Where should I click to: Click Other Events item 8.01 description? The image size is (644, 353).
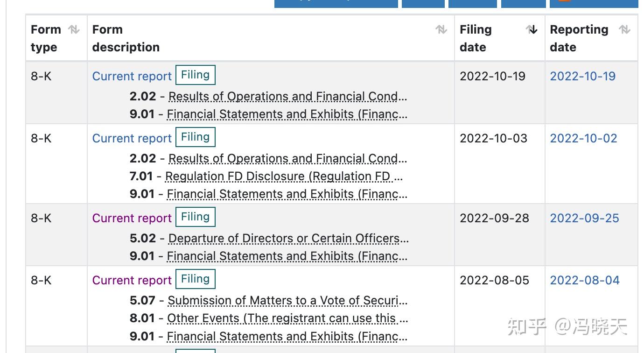287,318
